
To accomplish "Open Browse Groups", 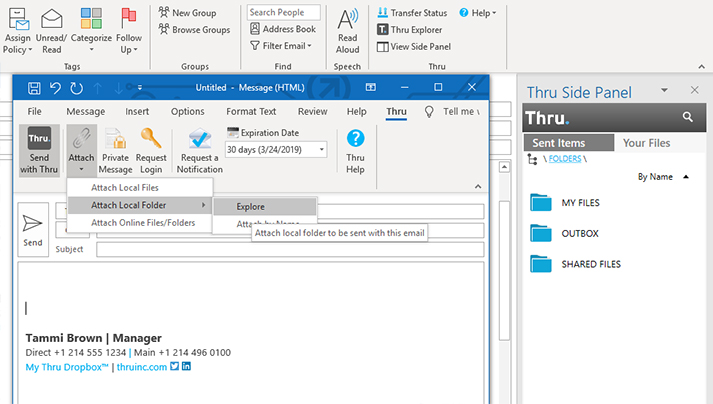I will [194, 30].
